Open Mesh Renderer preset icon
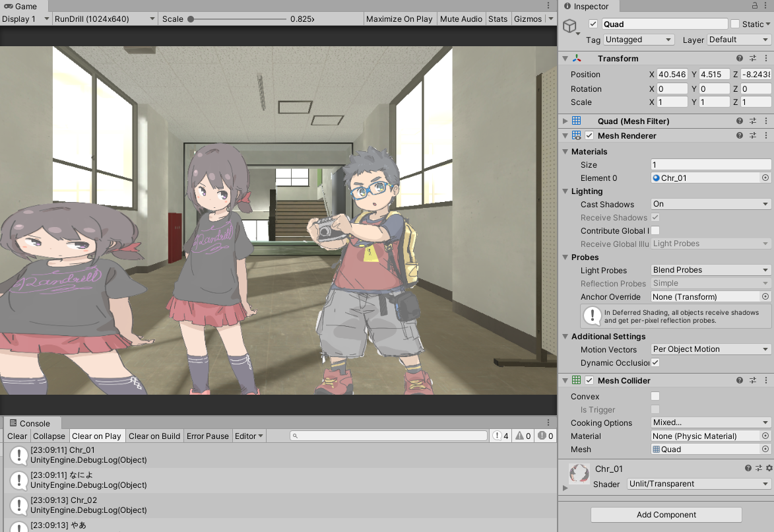 pyautogui.click(x=753, y=135)
